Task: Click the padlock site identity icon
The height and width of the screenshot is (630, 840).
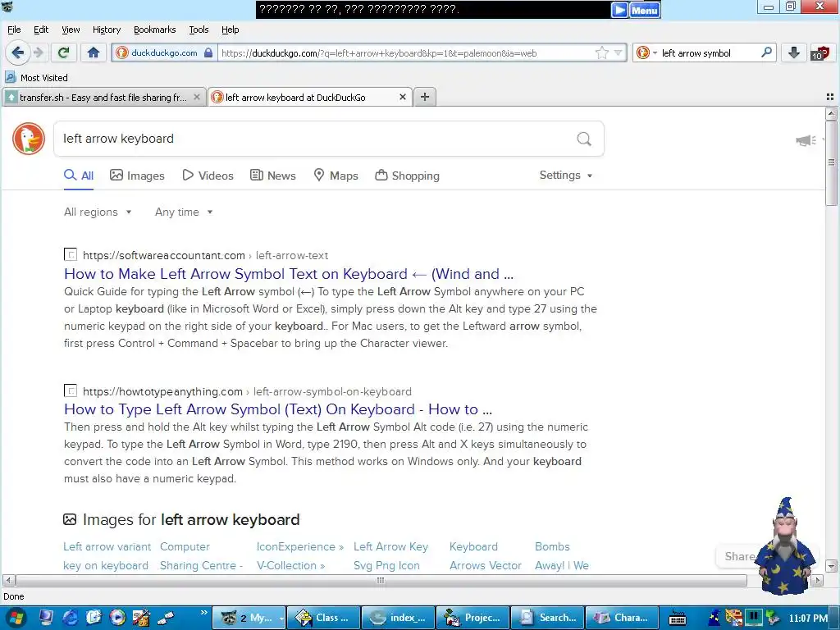Action: click(208, 52)
